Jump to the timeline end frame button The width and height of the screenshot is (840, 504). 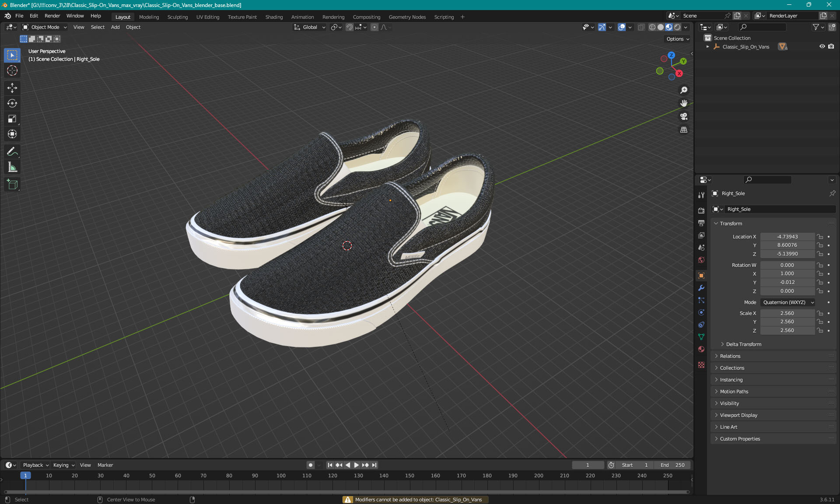pos(374,465)
